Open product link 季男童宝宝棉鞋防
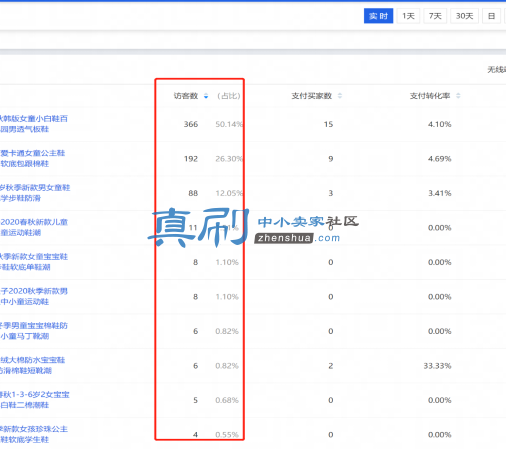Image resolution: width=507 pixels, height=457 pixels. (x=34, y=326)
